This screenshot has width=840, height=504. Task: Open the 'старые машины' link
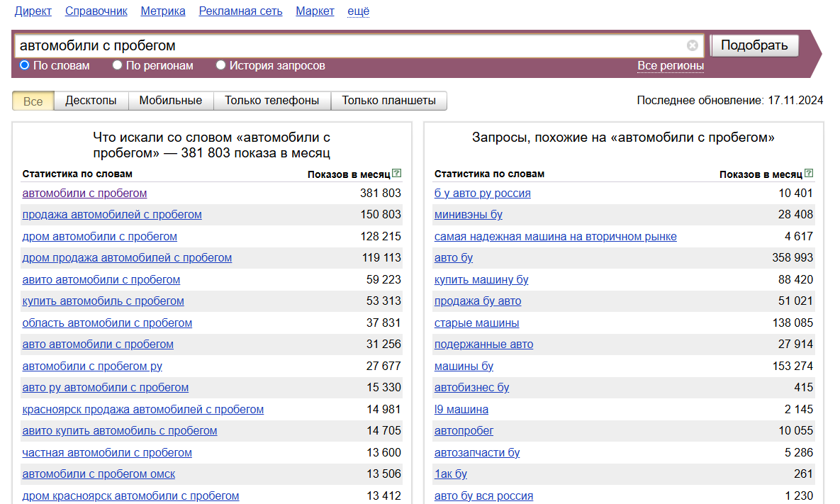tap(477, 323)
